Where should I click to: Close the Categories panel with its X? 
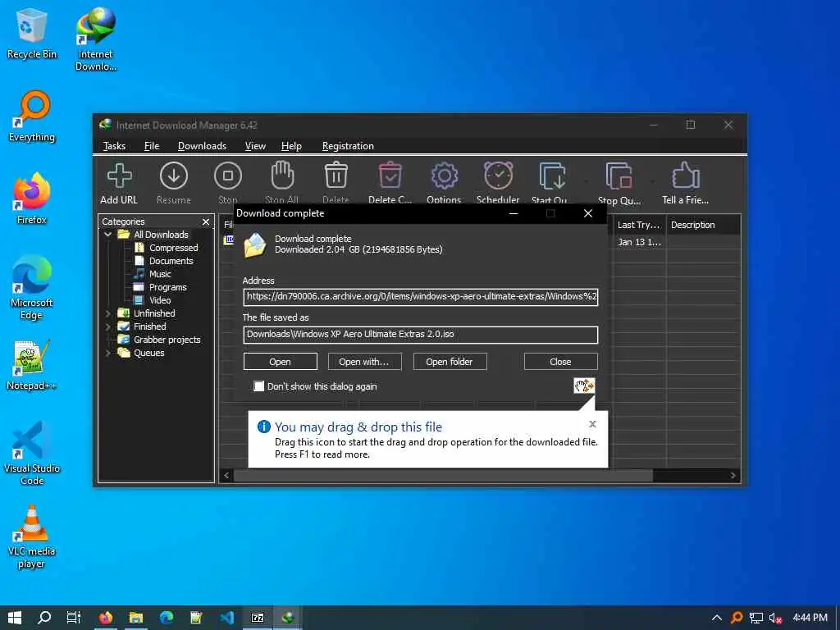click(x=206, y=221)
